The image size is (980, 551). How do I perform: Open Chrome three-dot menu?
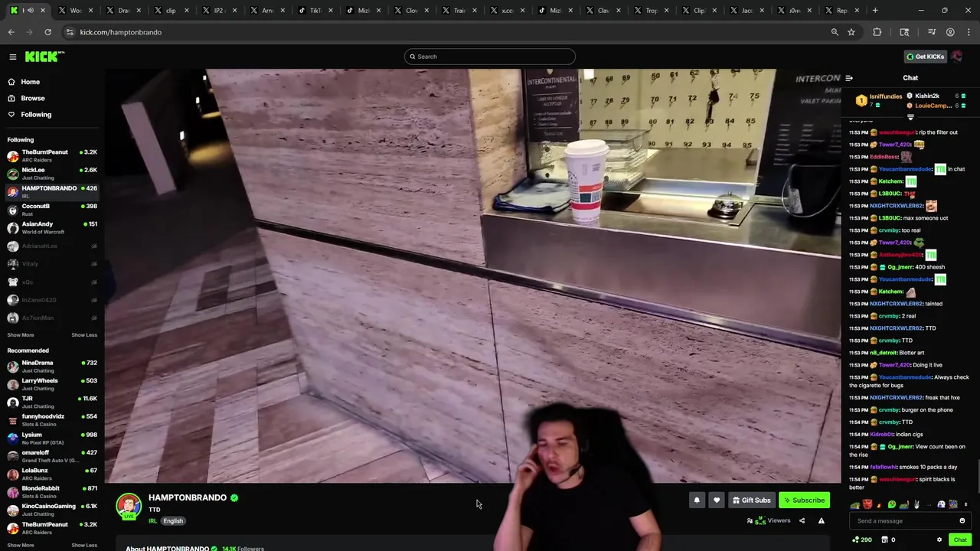(969, 32)
